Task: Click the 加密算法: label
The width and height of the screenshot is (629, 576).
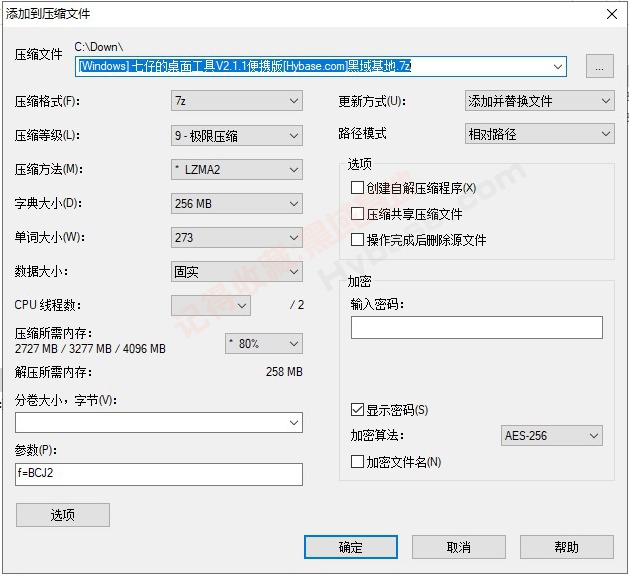Action: (x=377, y=435)
